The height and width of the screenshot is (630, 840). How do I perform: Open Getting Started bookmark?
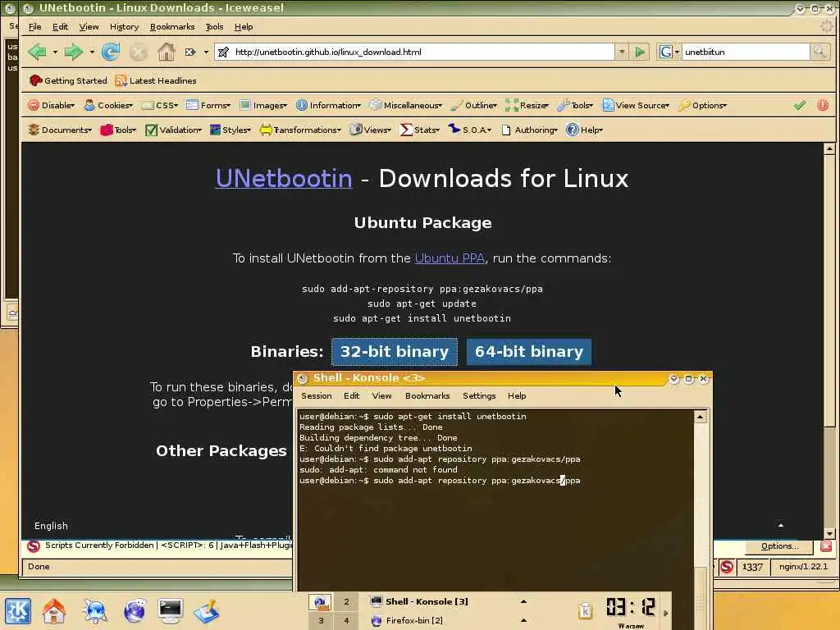(68, 80)
